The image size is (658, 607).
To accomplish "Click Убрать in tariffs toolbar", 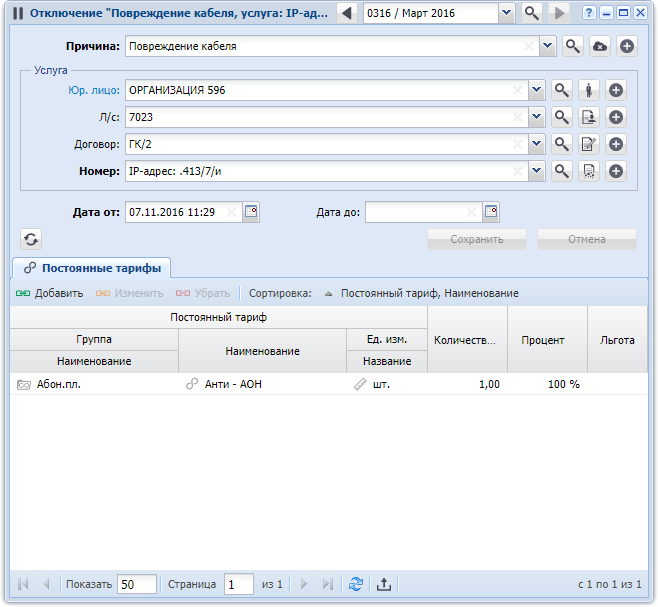I will pyautogui.click(x=203, y=293).
